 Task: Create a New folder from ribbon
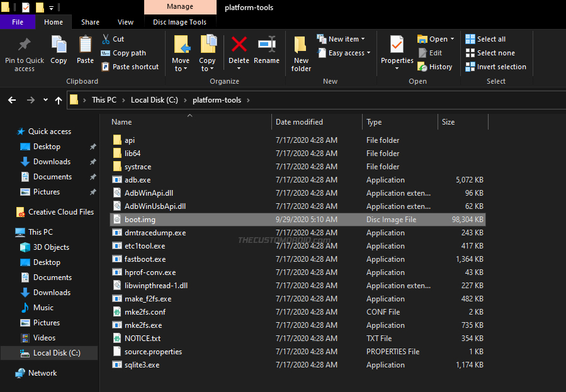click(x=301, y=49)
